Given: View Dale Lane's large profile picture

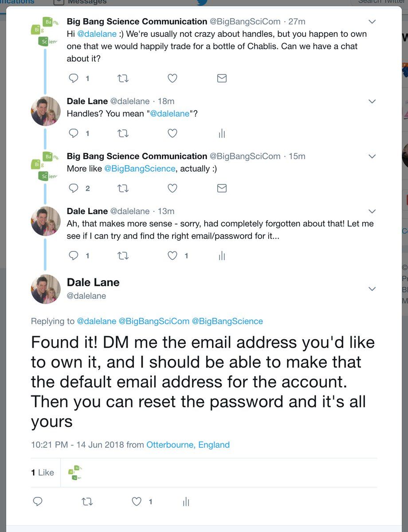Looking at the screenshot, I should (x=46, y=289).
